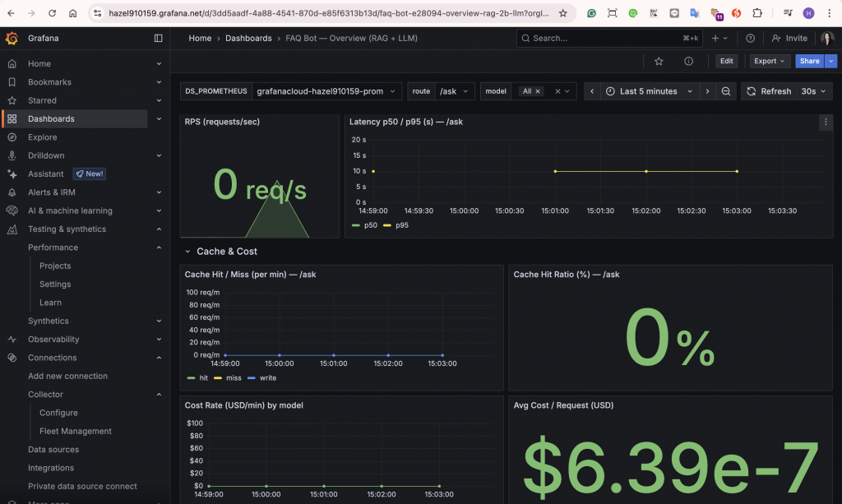Open browser extensions puzzle icon
The image size is (842, 504).
(757, 13)
